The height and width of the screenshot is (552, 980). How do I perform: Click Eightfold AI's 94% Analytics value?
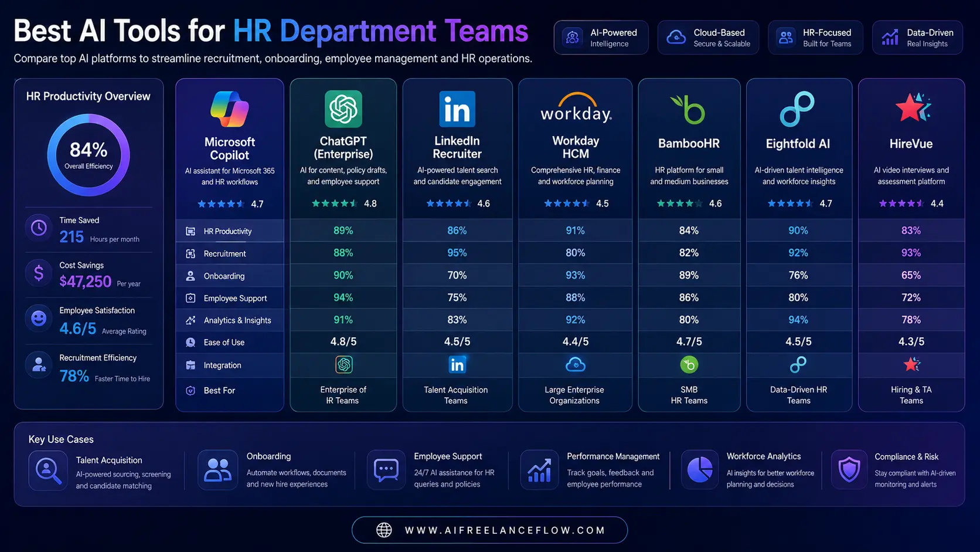point(798,320)
